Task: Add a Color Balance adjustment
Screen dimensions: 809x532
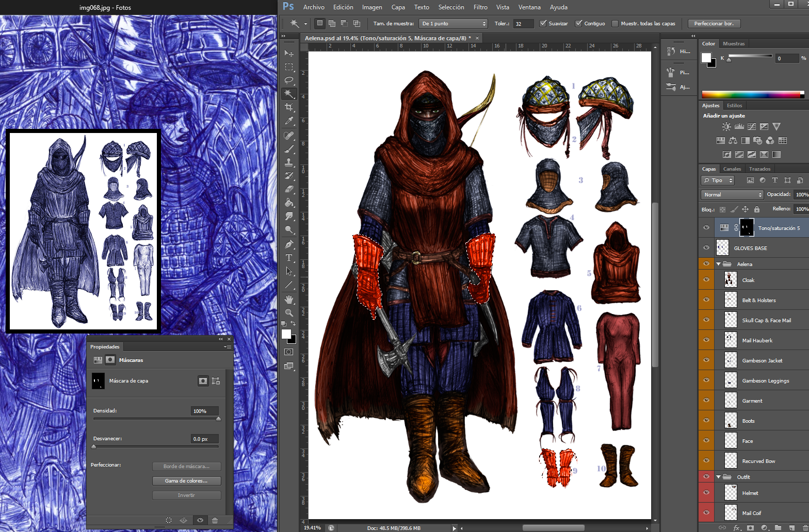Action: (x=733, y=140)
